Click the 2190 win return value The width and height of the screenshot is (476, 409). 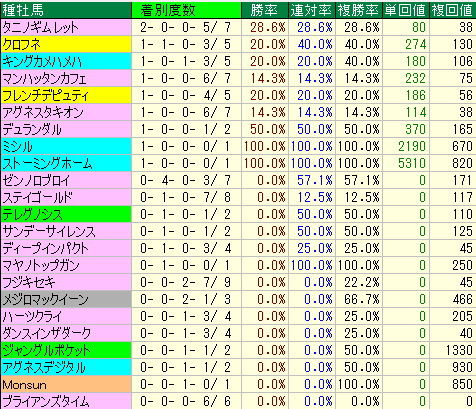pos(412,146)
